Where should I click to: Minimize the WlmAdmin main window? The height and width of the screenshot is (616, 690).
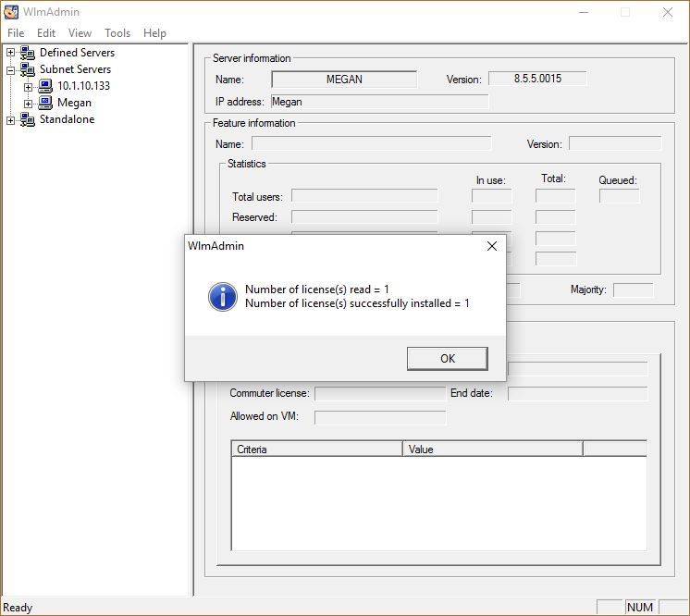(584, 12)
